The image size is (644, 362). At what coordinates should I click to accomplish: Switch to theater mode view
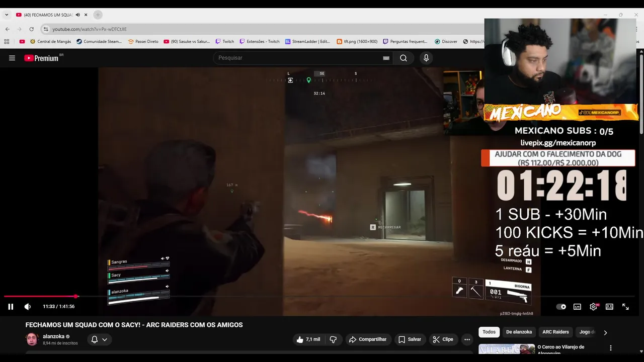[x=609, y=307]
